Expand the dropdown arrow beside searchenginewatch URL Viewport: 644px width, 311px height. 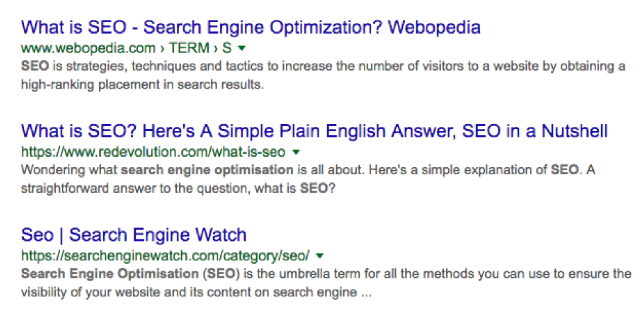[320, 256]
